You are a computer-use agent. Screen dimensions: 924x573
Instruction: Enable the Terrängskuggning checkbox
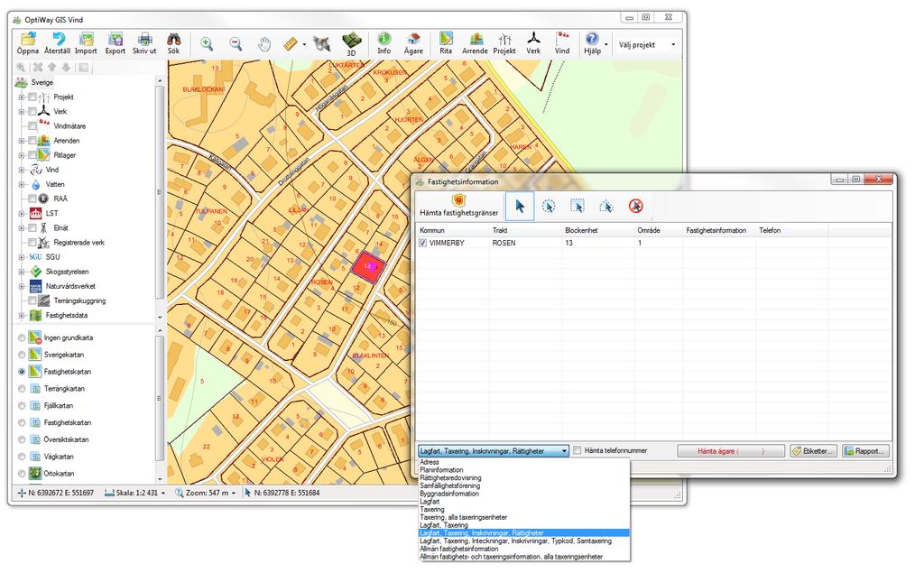[x=32, y=300]
